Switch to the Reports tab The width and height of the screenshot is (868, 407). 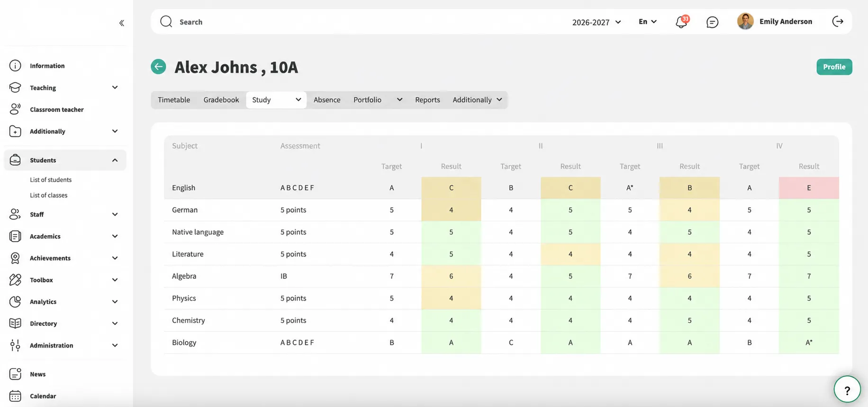point(427,100)
